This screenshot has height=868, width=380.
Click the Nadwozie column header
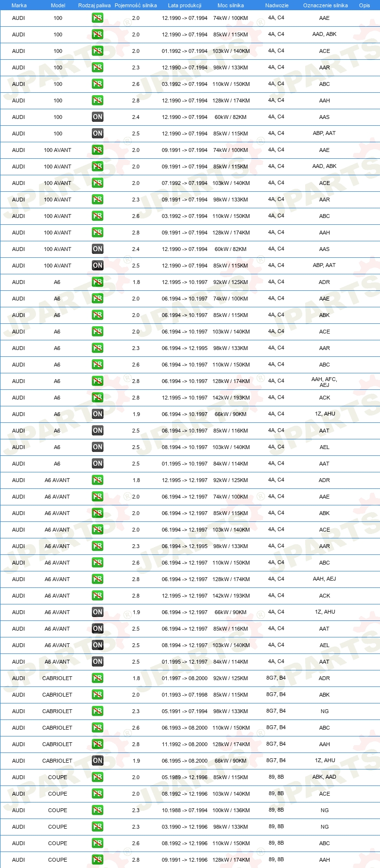pos(277,5)
